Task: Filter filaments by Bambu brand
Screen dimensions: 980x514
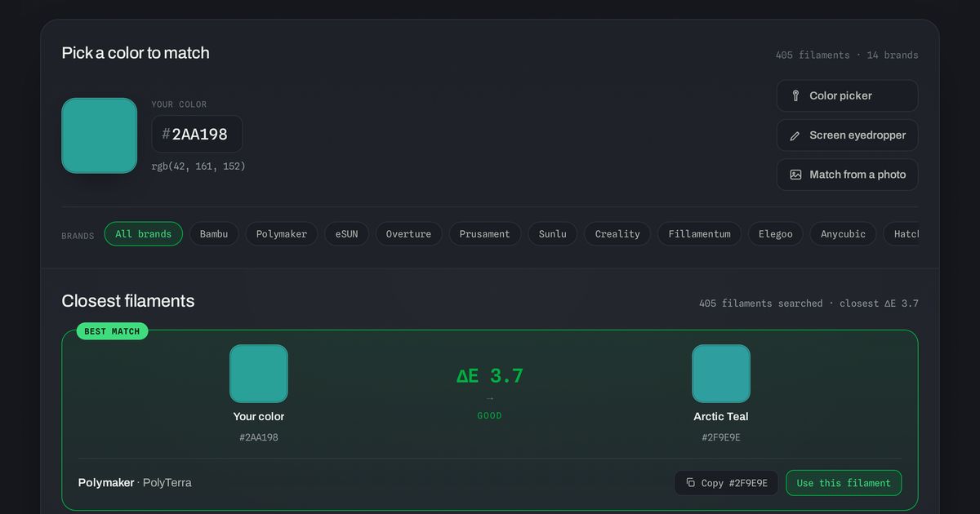Action: [214, 234]
